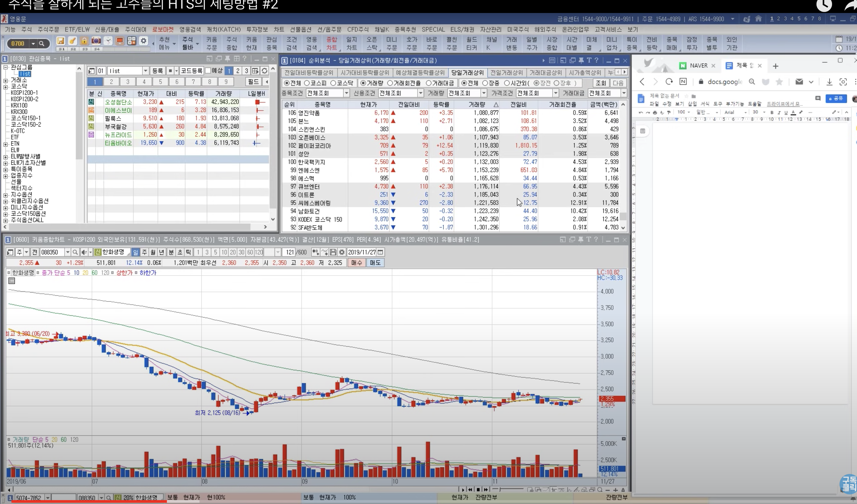Switch to the 거래대금상위 tab

[545, 72]
